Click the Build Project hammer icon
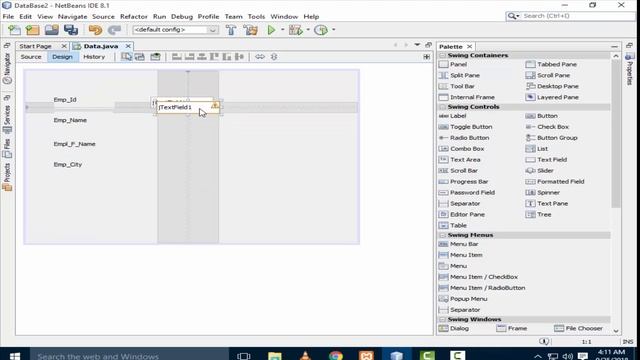The width and height of the screenshot is (640, 360). coord(231,30)
